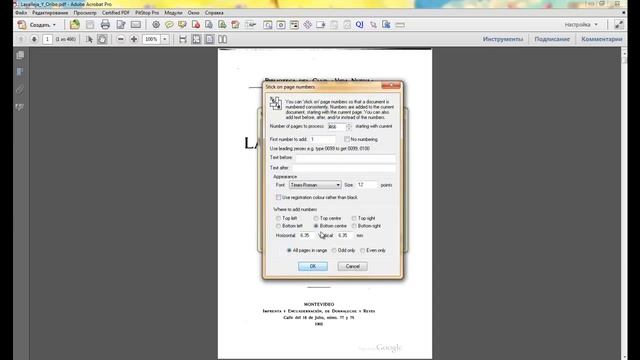The height and width of the screenshot is (360, 640).
Task: Click the Number of pages to process field
Action: tap(336, 127)
